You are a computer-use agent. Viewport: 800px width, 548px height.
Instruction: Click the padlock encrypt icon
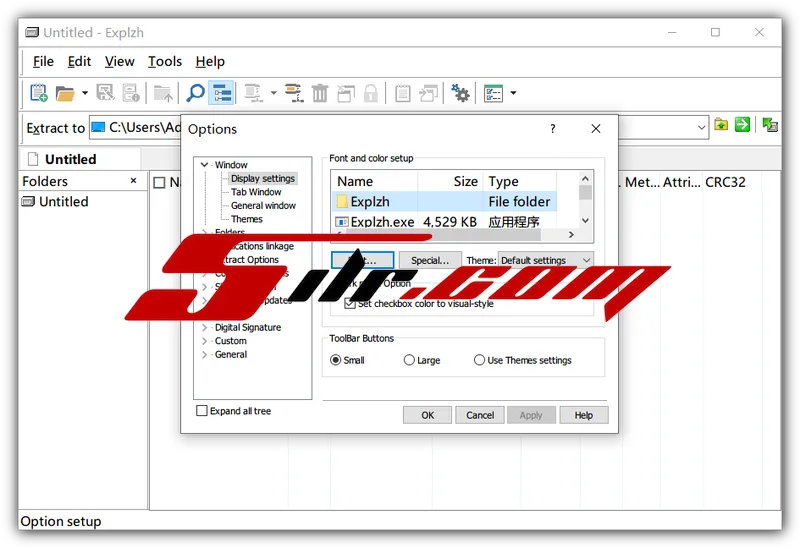371,93
